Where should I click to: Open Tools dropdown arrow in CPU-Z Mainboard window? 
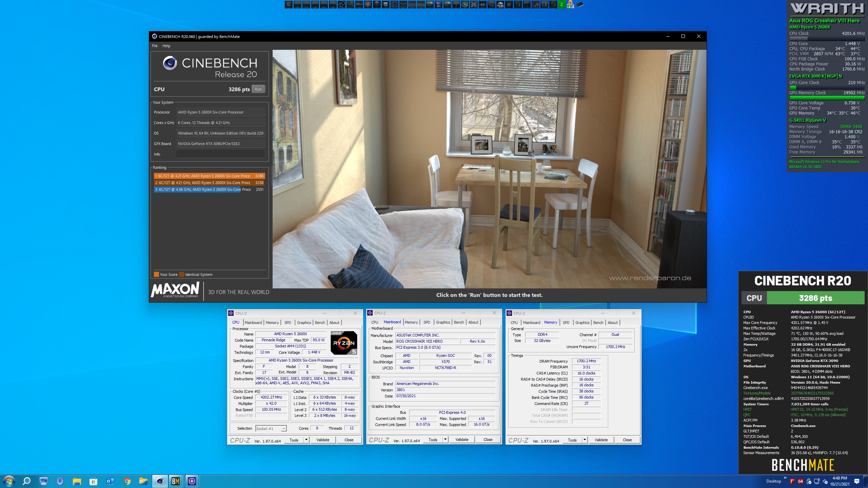(x=445, y=440)
